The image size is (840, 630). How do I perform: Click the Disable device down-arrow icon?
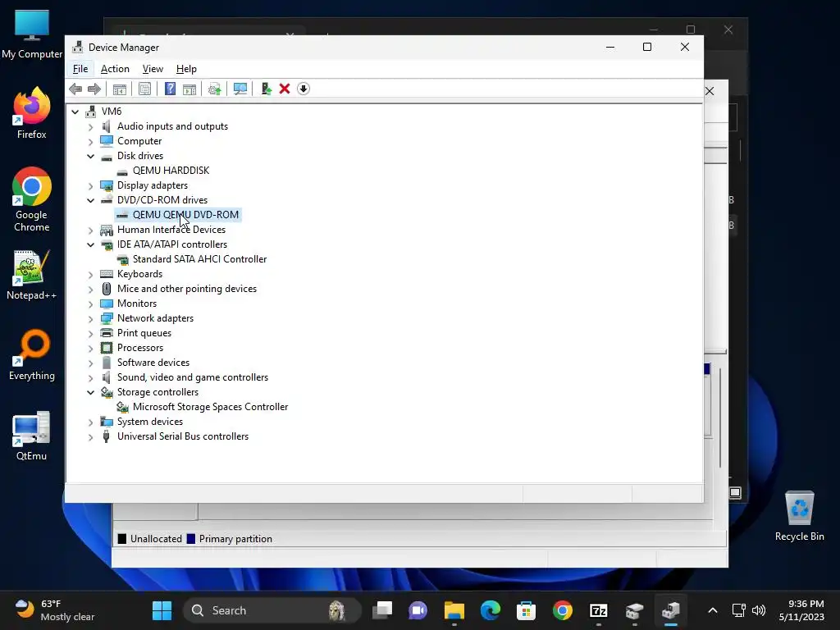click(x=304, y=89)
